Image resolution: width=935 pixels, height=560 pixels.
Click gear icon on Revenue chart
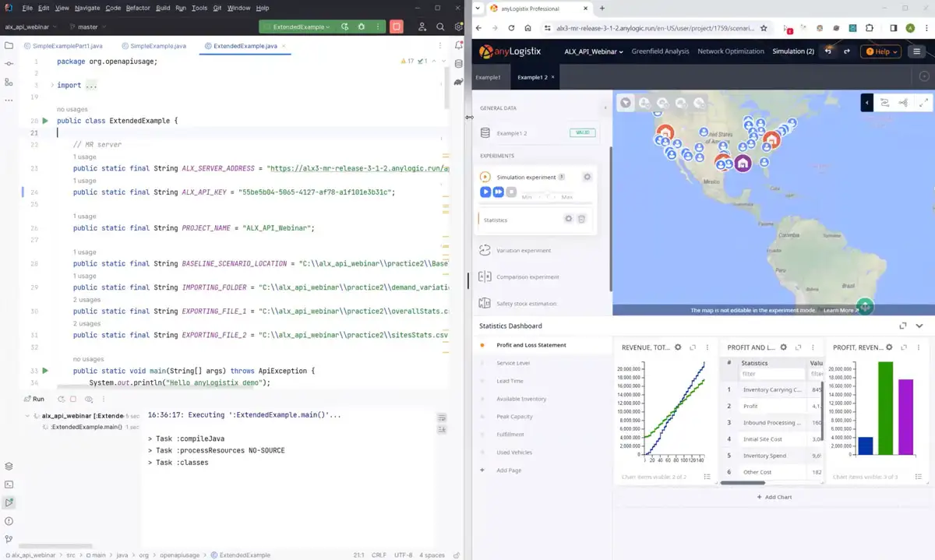(678, 347)
